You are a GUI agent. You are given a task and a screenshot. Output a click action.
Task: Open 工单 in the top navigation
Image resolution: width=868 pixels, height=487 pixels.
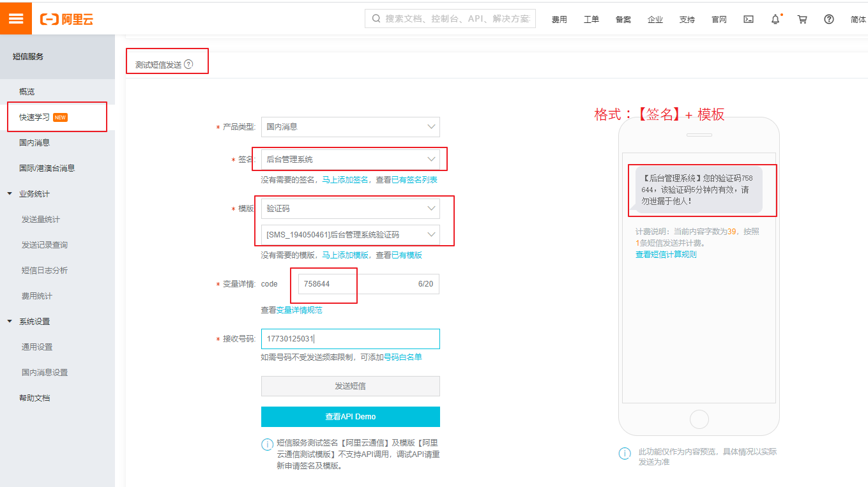(x=591, y=19)
